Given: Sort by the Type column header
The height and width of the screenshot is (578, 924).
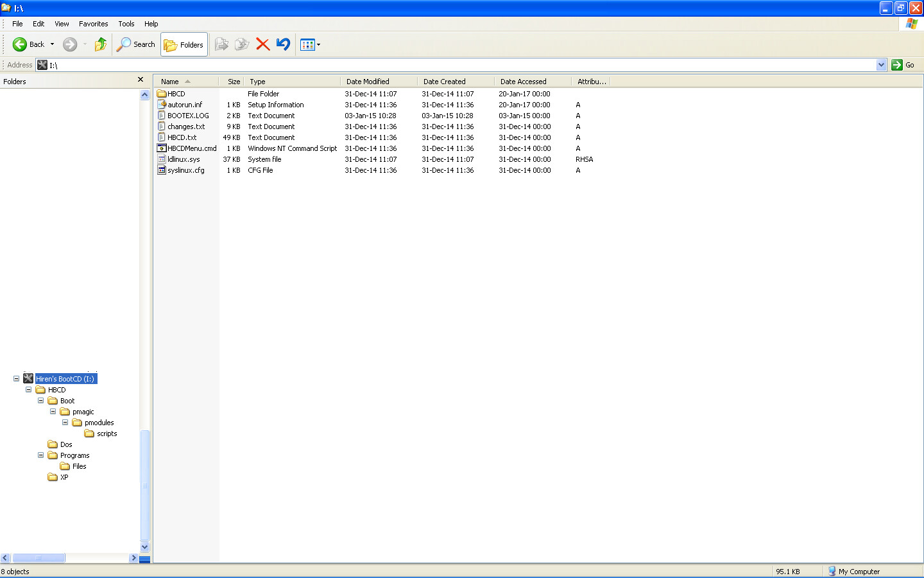Looking at the screenshot, I should click(x=292, y=82).
